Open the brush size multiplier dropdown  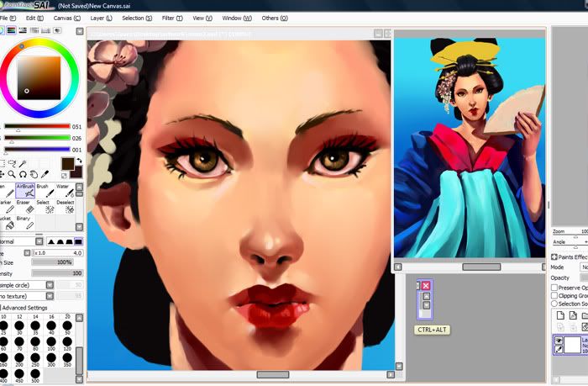(27, 253)
